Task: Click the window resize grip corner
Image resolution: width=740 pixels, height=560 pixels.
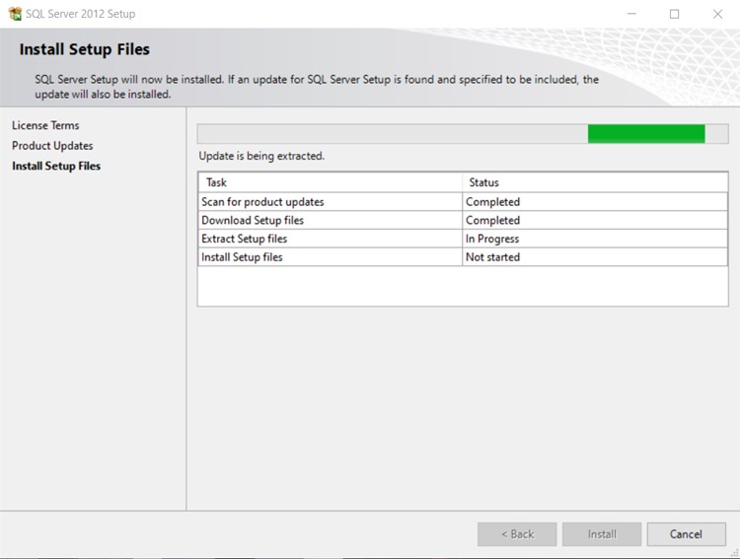Action: pyautogui.click(x=735, y=553)
